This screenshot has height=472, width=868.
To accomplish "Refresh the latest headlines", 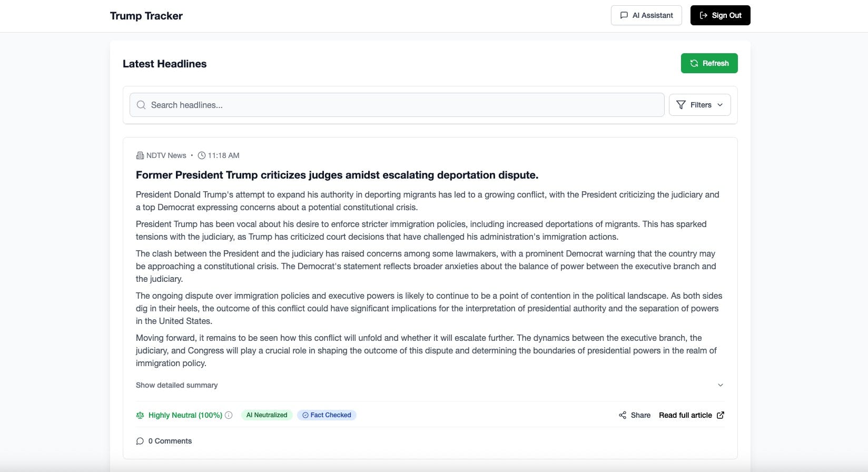I will pos(709,63).
